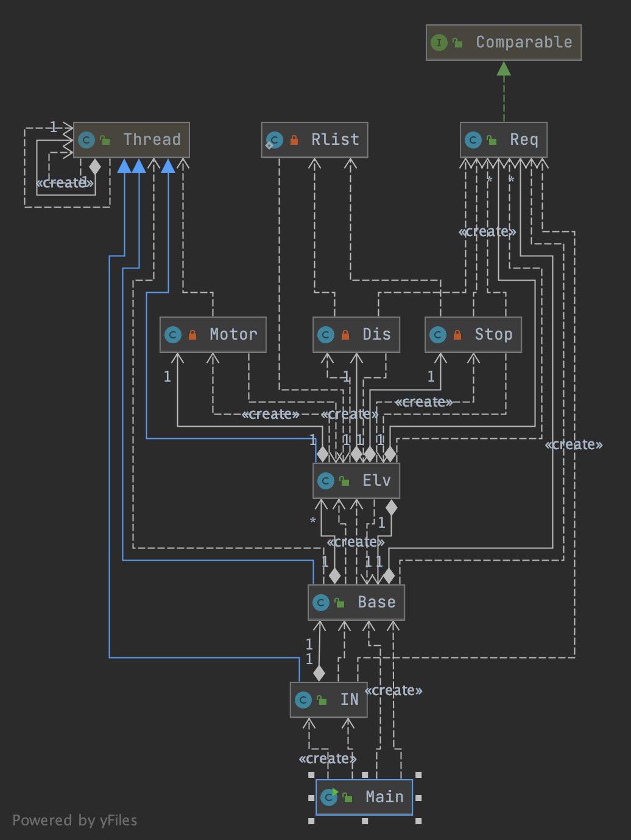Click the green lock icon on IN
The image size is (631, 840).
click(322, 700)
